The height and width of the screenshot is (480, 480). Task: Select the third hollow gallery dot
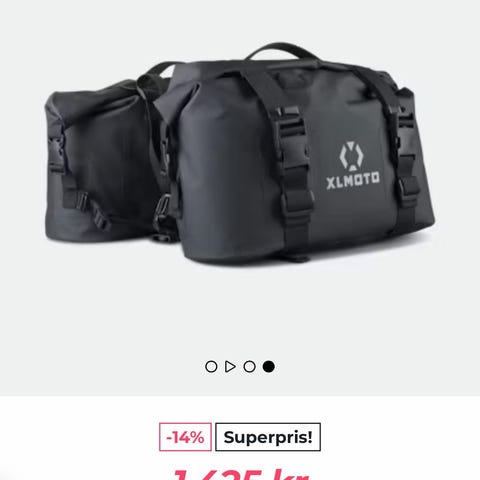249,367
